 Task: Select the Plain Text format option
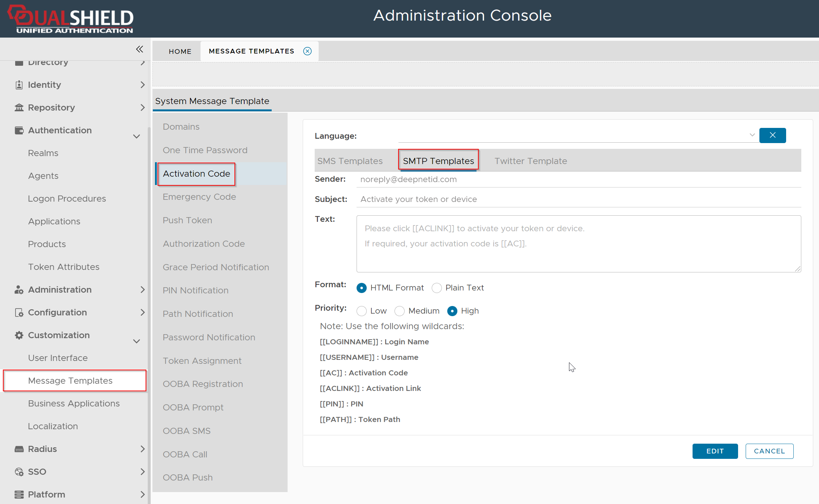(x=437, y=288)
